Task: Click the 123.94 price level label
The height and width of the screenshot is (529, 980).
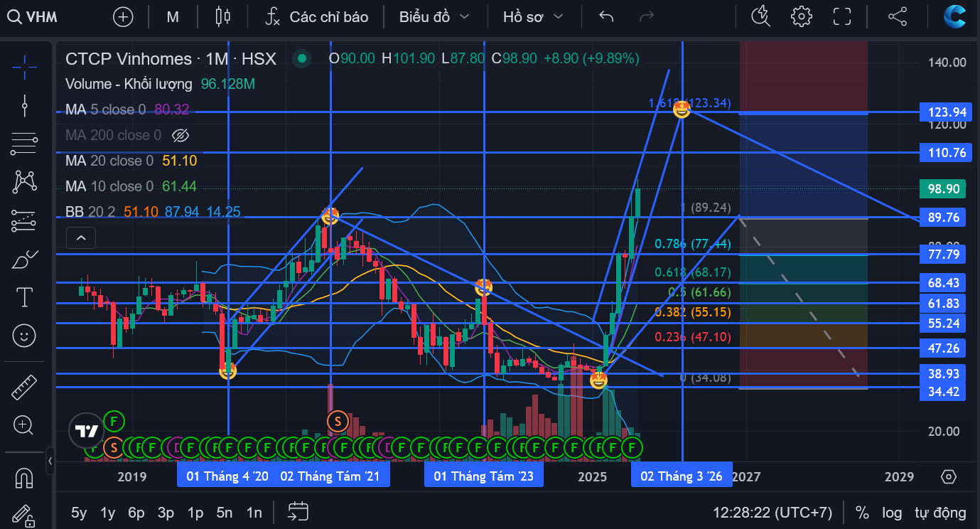Action: tap(944, 112)
